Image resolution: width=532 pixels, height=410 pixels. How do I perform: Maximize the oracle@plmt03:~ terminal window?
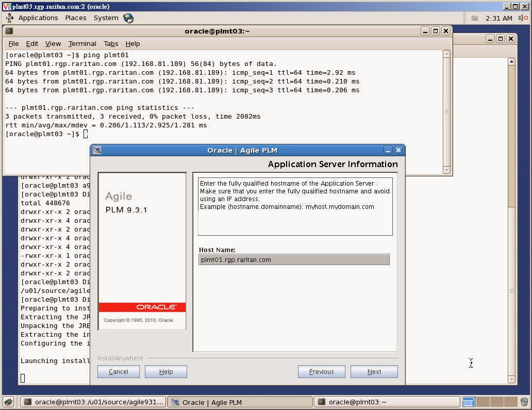(x=436, y=31)
